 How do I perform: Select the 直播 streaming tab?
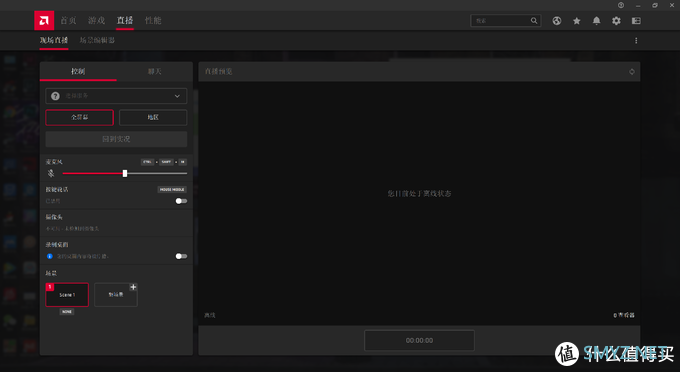(x=125, y=20)
